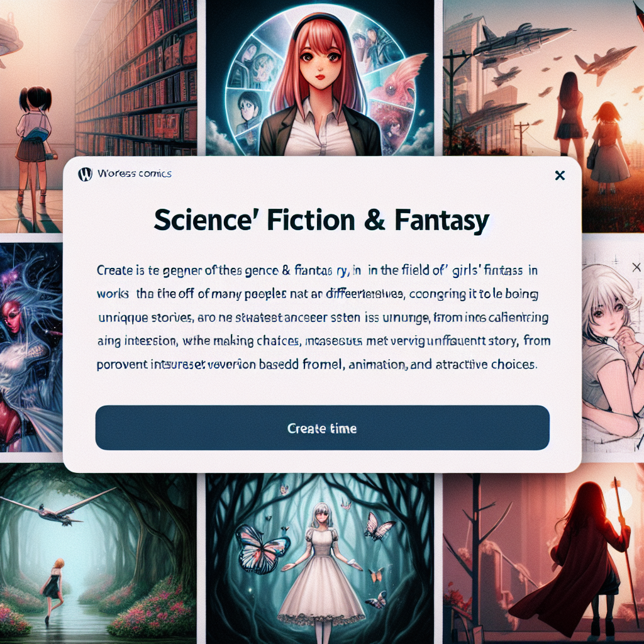
Task: Dismiss the white-haired girl sketch with its X
Action: point(636,267)
